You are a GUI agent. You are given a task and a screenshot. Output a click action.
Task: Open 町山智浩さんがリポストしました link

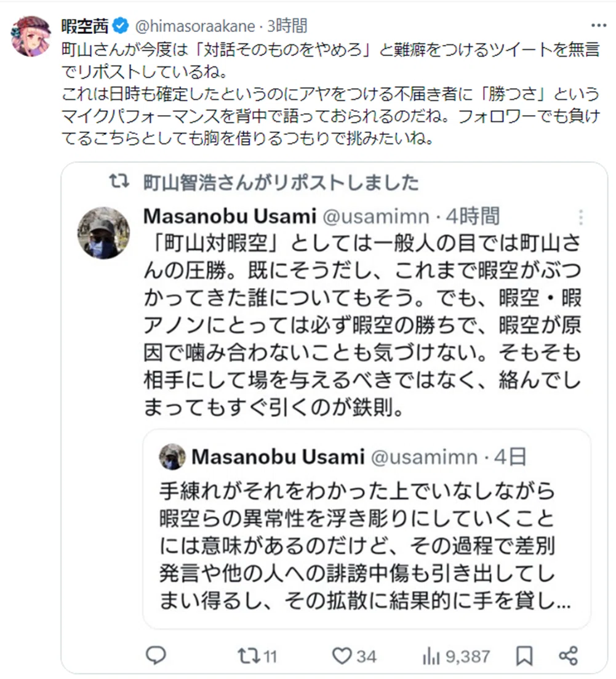coord(281,182)
